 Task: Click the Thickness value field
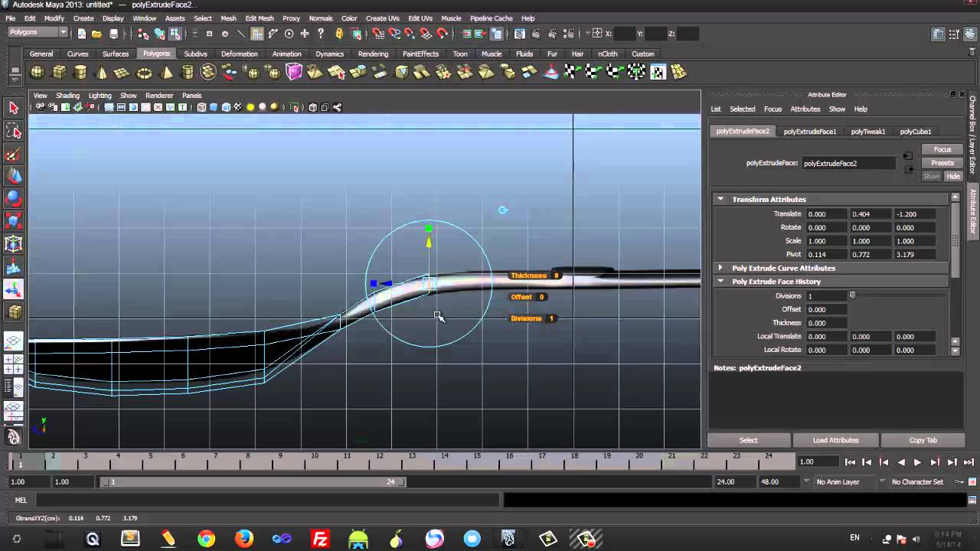827,323
